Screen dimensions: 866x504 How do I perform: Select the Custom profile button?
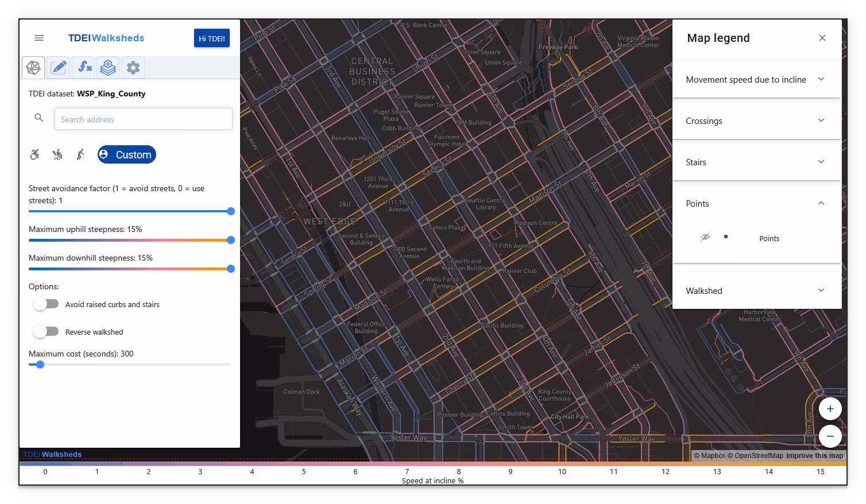127,154
